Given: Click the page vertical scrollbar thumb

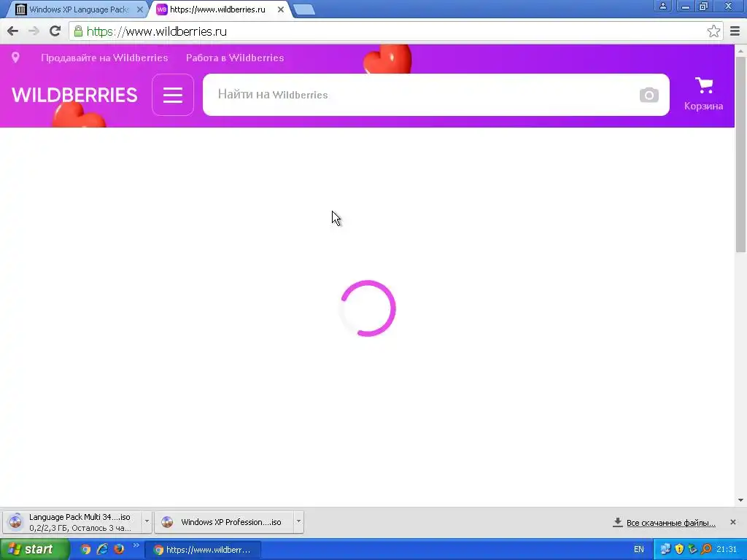Looking at the screenshot, I should 740,155.
